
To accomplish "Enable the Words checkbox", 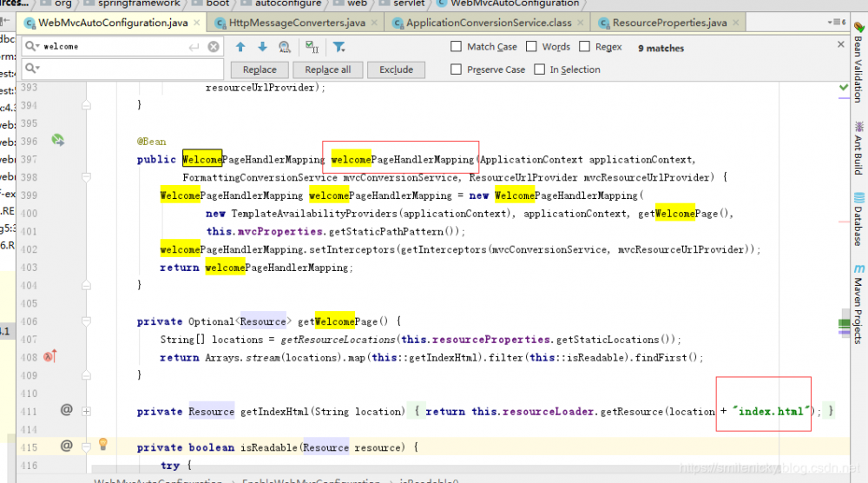I will (531, 47).
